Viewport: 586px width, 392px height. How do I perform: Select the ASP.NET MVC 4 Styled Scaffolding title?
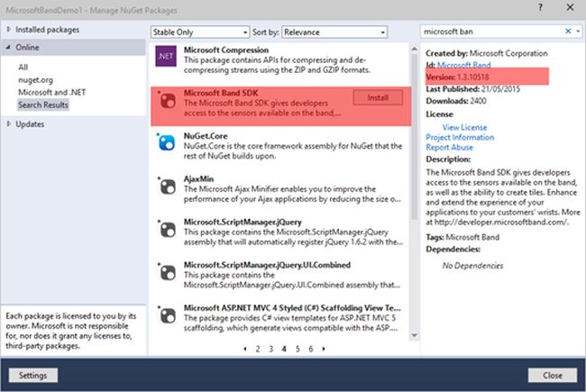coord(292,308)
